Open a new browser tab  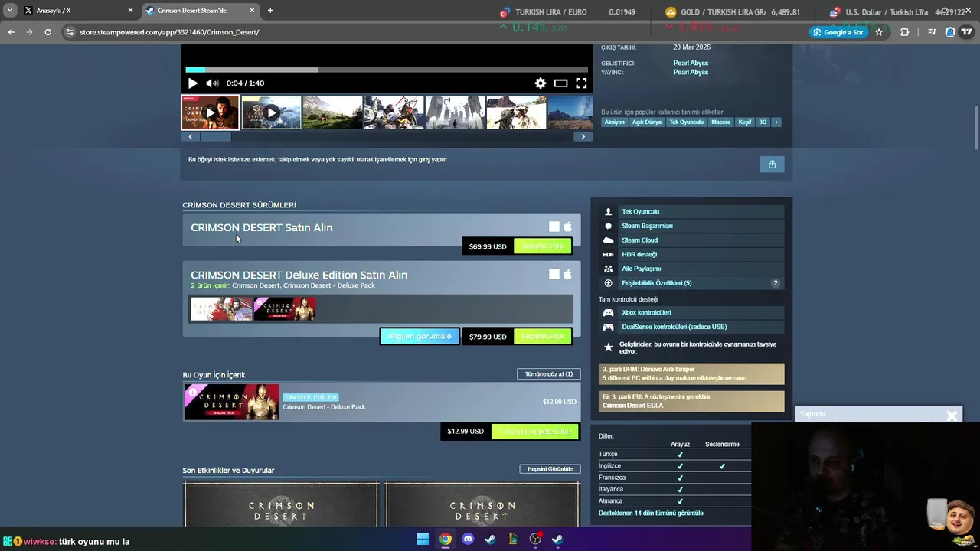point(270,11)
